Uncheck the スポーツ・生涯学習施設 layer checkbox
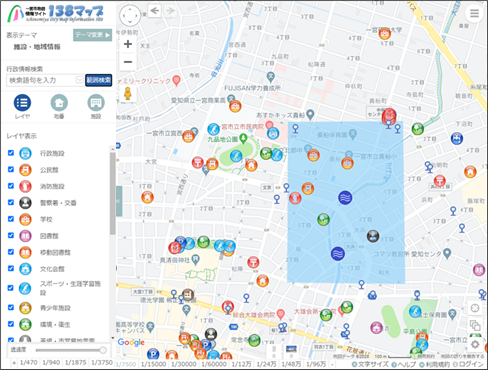 [x=11, y=288]
